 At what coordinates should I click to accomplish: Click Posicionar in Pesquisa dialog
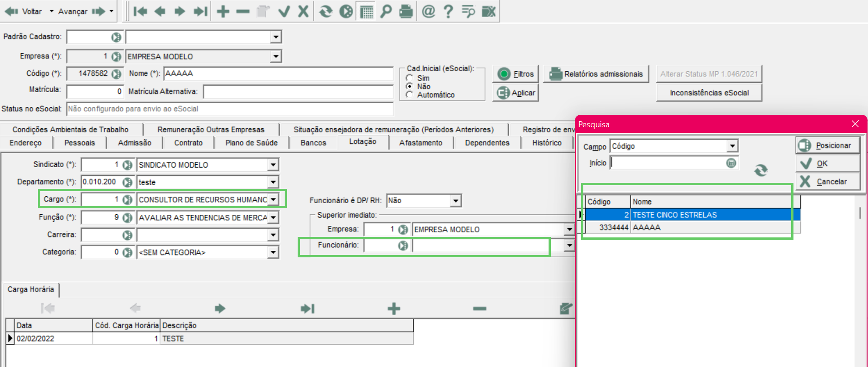(828, 145)
